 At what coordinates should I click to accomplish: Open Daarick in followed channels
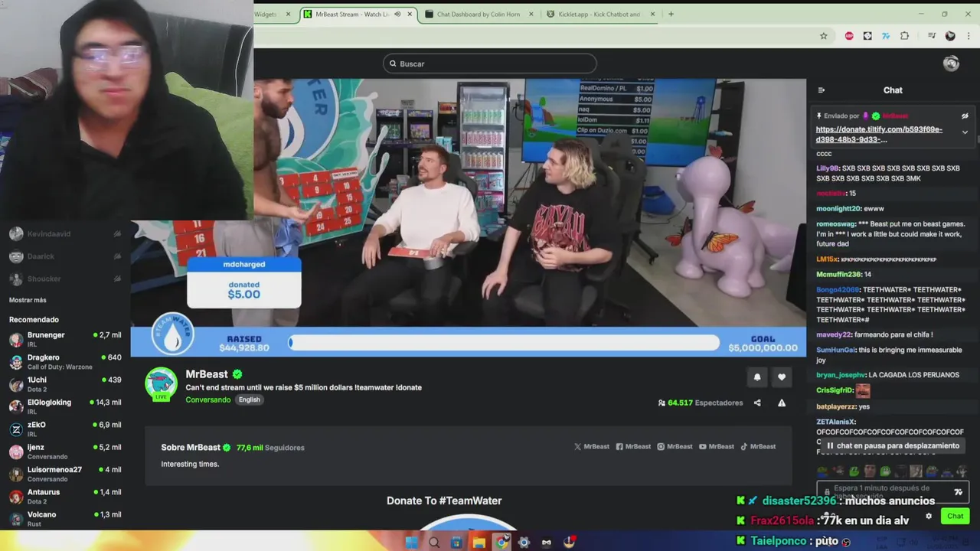[x=65, y=256]
